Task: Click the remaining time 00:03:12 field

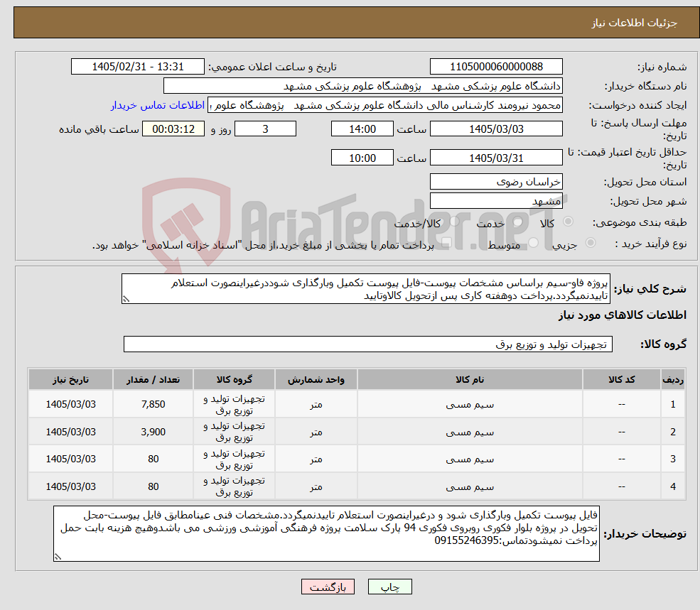Action: (173, 129)
